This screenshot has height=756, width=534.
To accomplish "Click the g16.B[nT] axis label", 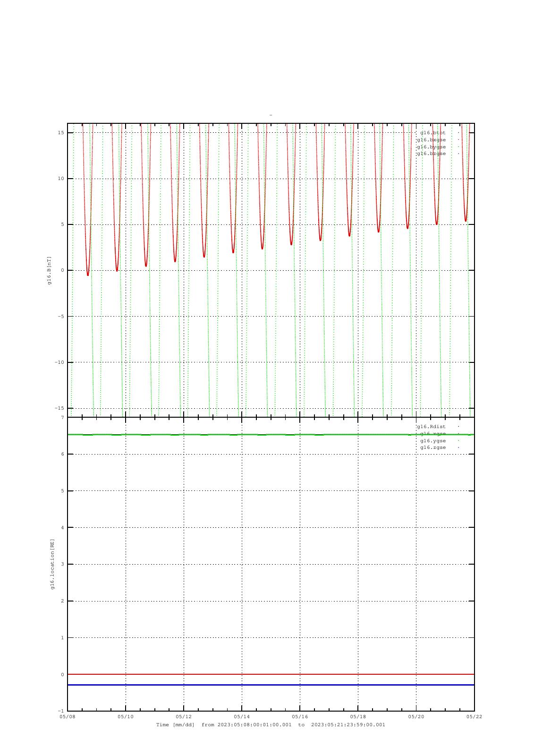I will pyautogui.click(x=49, y=270).
